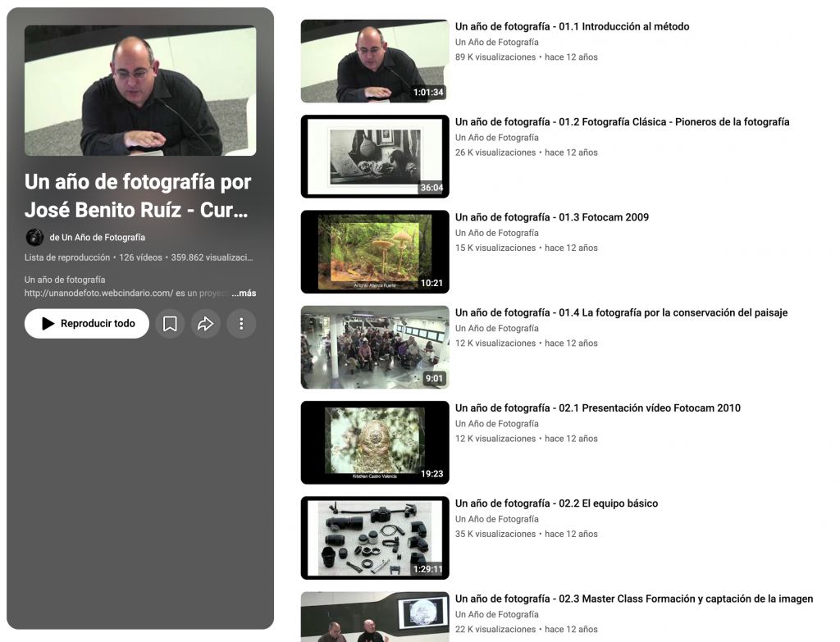Click channel name under 01.4 conservación del paisaje
Screen dimensions: 840x642
(x=496, y=328)
